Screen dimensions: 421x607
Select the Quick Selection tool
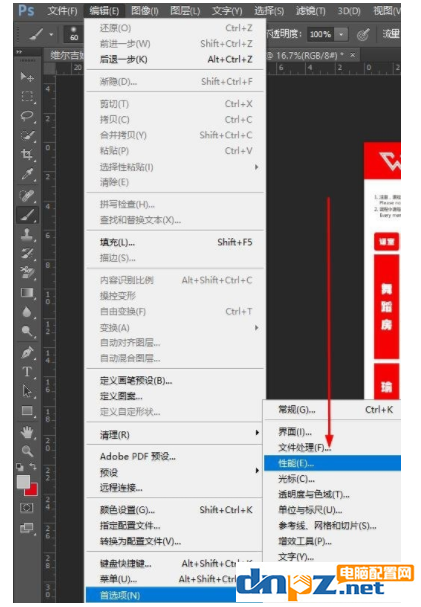pos(27,135)
